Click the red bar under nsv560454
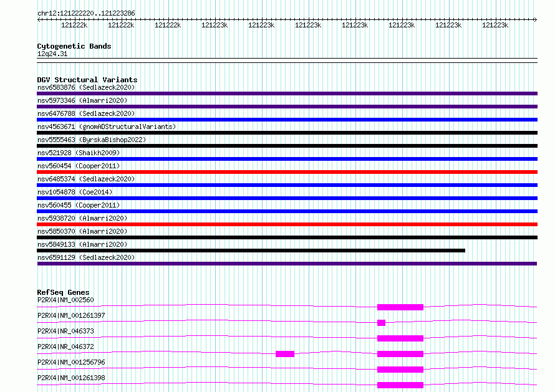This screenshot has width=555, height=392. click(287, 172)
